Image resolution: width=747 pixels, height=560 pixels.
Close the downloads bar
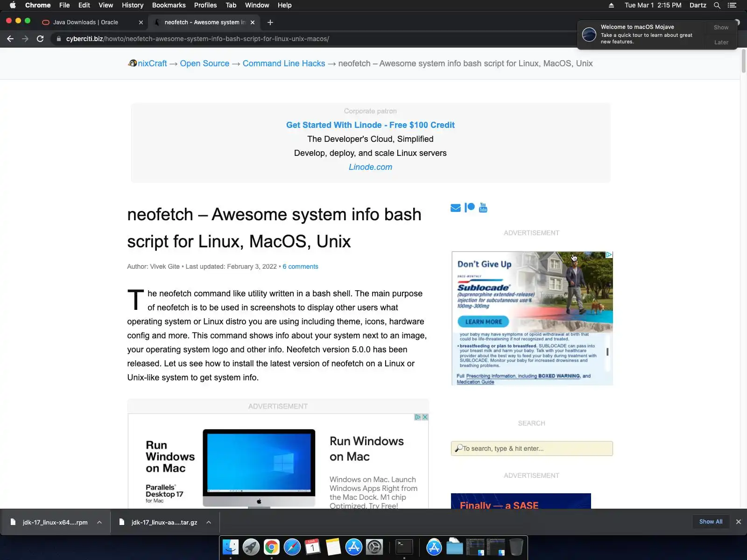pyautogui.click(x=739, y=522)
